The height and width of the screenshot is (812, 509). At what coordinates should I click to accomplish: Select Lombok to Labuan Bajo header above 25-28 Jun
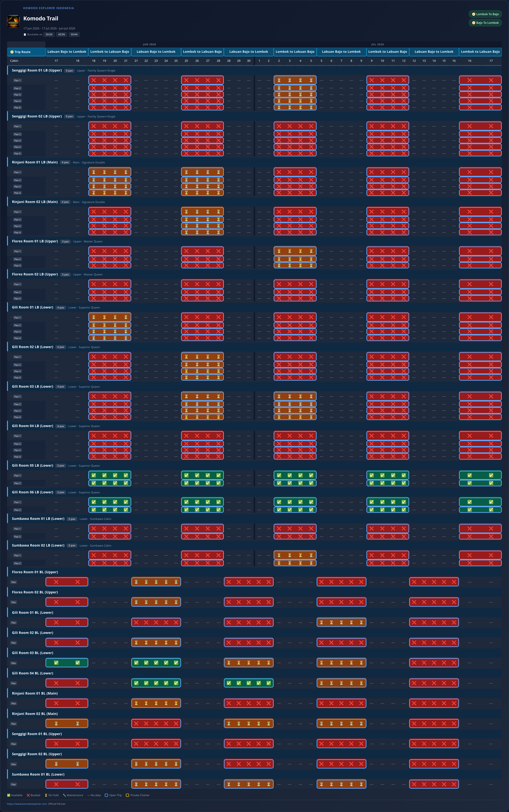click(202, 52)
